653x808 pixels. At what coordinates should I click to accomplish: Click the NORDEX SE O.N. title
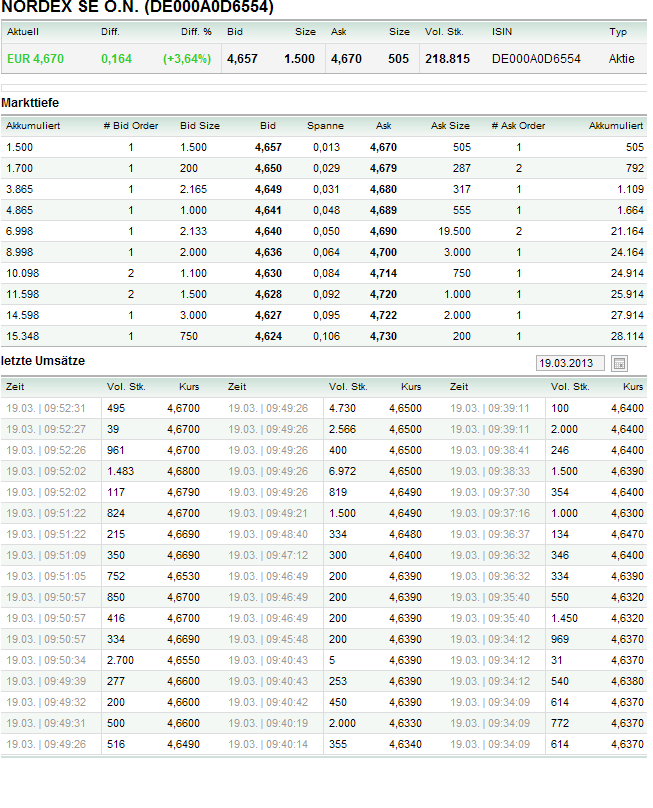(137, 7)
